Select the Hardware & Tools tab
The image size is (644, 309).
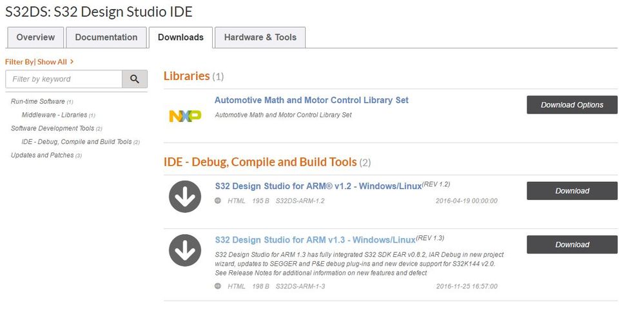(x=260, y=37)
